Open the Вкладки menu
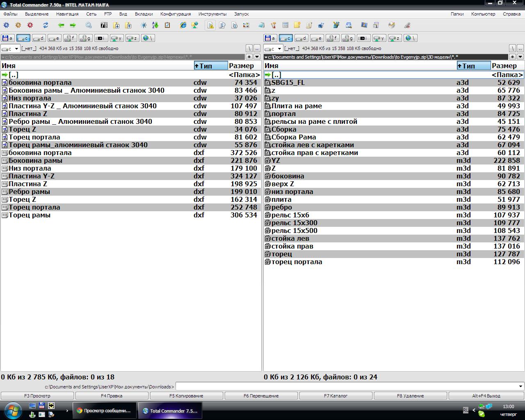Viewport: 525px width, 420px height. pos(144,14)
